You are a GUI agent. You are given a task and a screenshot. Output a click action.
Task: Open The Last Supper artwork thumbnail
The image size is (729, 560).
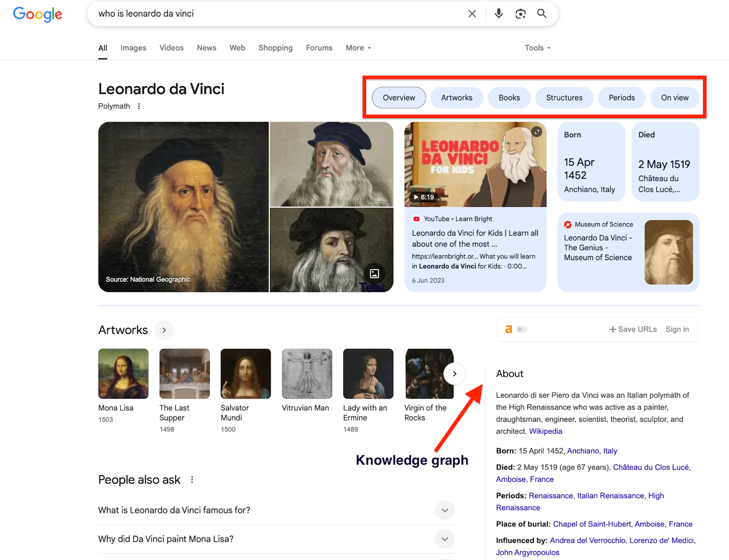(185, 374)
